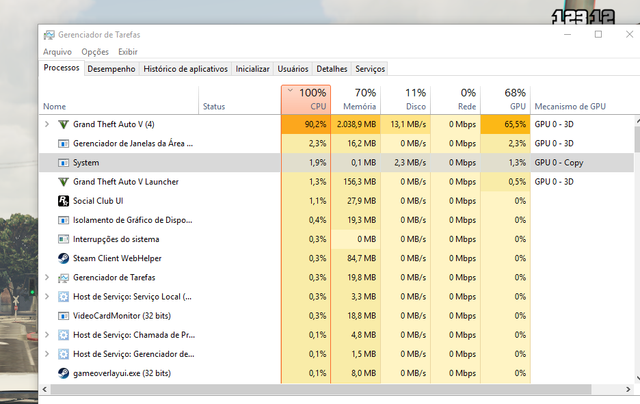The image size is (640, 404).
Task: Click the System process icon
Action: point(63,163)
